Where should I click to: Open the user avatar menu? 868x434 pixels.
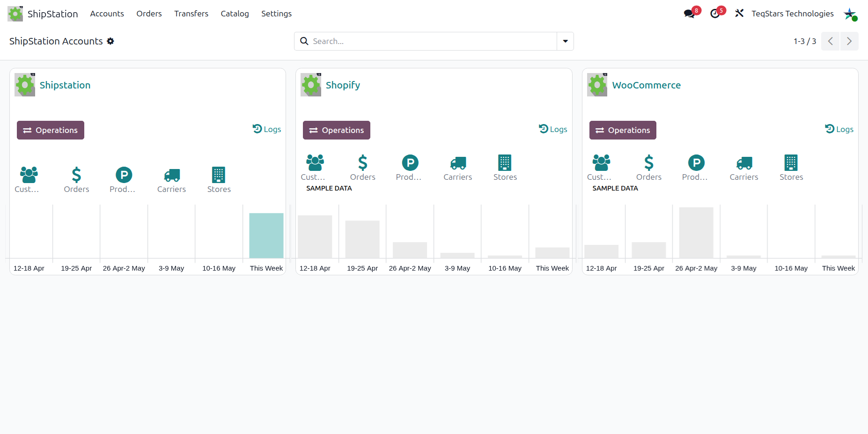tap(850, 14)
